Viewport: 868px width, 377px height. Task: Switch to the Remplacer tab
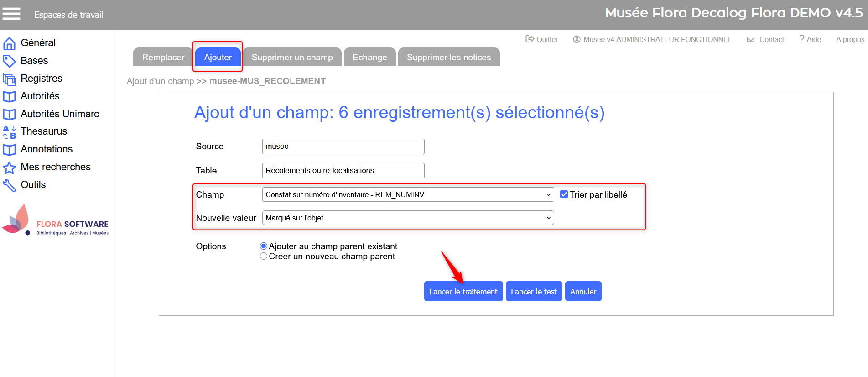pyautogui.click(x=163, y=57)
